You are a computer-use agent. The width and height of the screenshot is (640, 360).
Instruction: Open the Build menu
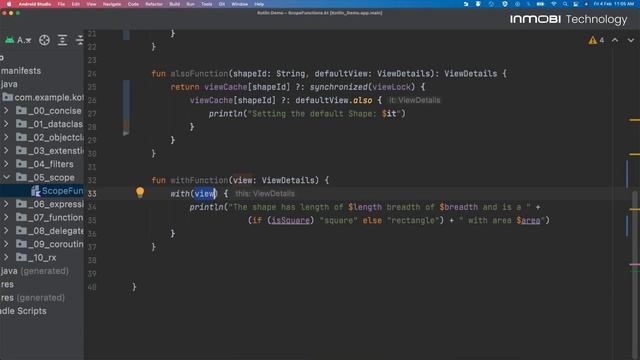175,4
